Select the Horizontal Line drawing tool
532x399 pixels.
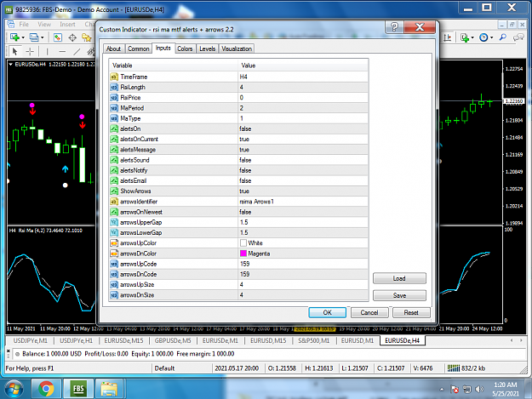point(62,52)
